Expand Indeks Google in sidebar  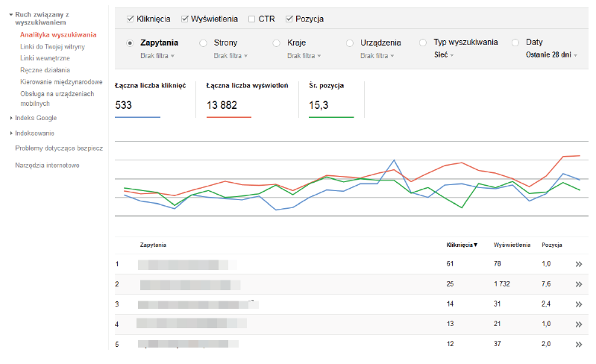click(x=36, y=118)
